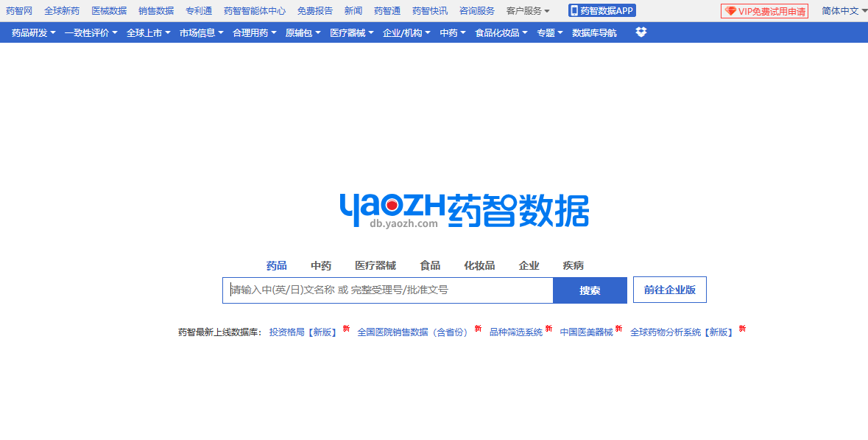Expand the 市场信息 dropdown menu
Image resolution: width=868 pixels, height=440 pixels.
[202, 32]
